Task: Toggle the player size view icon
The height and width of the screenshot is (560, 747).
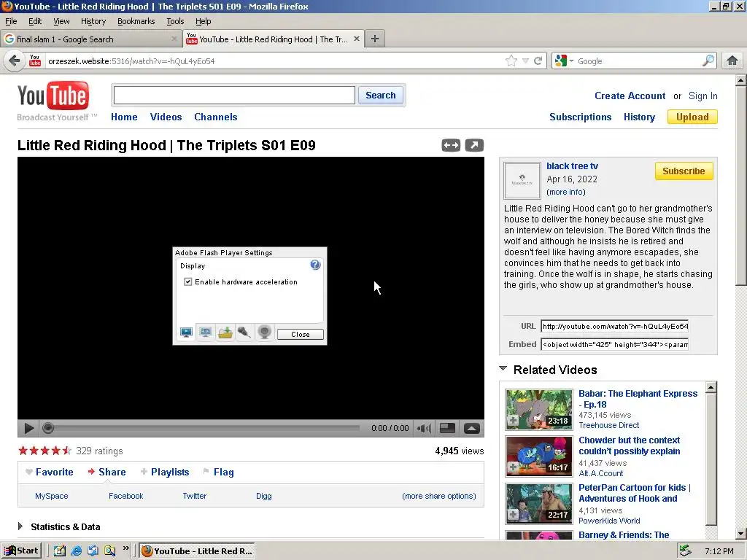Action: [447, 428]
